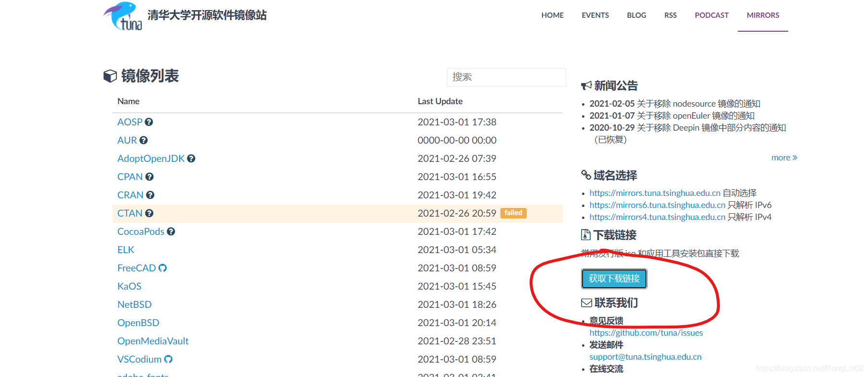The height and width of the screenshot is (377, 868).
Task: Open the AOSP mirror link
Action: point(130,122)
